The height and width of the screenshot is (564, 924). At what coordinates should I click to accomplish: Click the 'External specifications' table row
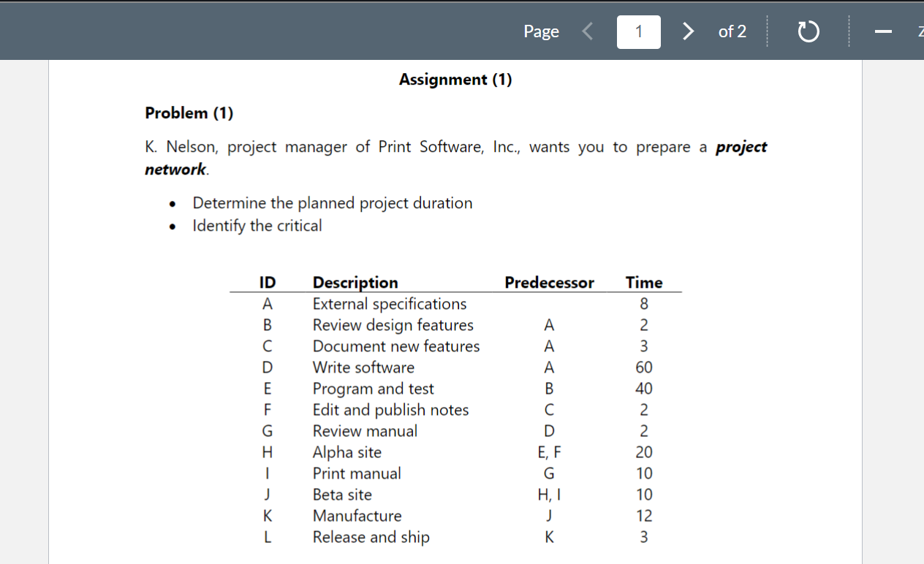tap(390, 304)
